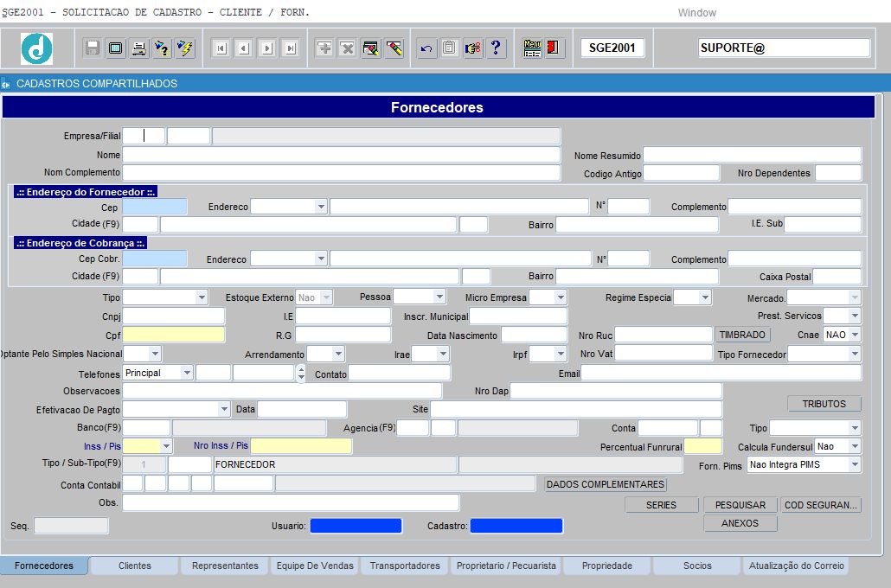Click the insert new record plus icon
891x588 pixels.
point(324,48)
